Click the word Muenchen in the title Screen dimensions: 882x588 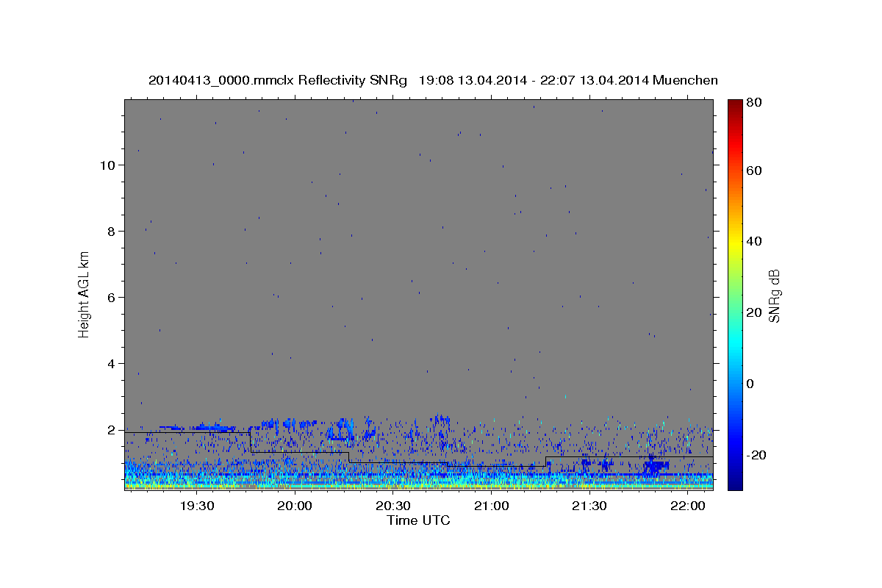pos(685,80)
